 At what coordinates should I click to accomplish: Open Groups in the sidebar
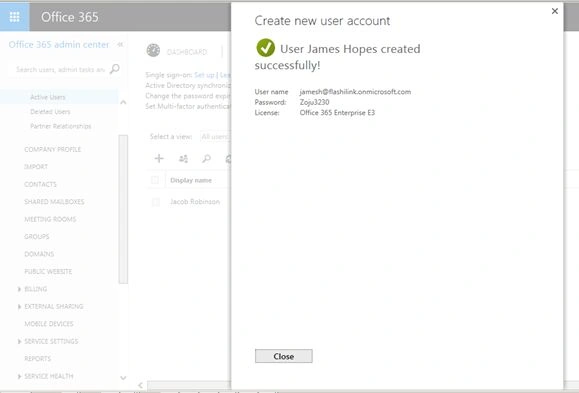tap(37, 236)
